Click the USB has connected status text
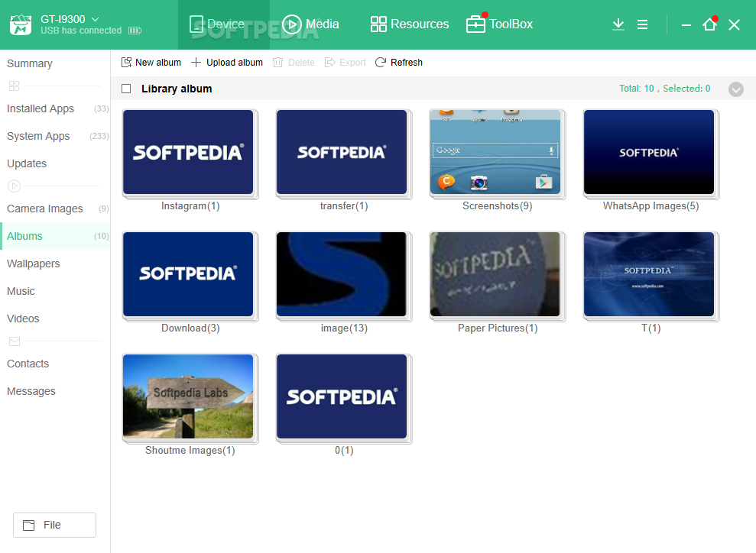This screenshot has height=553, width=756. 81,31
